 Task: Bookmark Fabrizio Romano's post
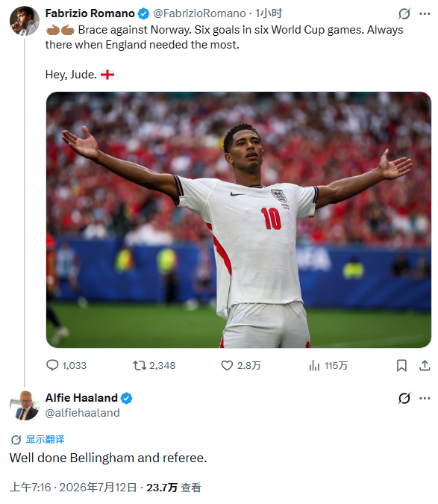[401, 365]
